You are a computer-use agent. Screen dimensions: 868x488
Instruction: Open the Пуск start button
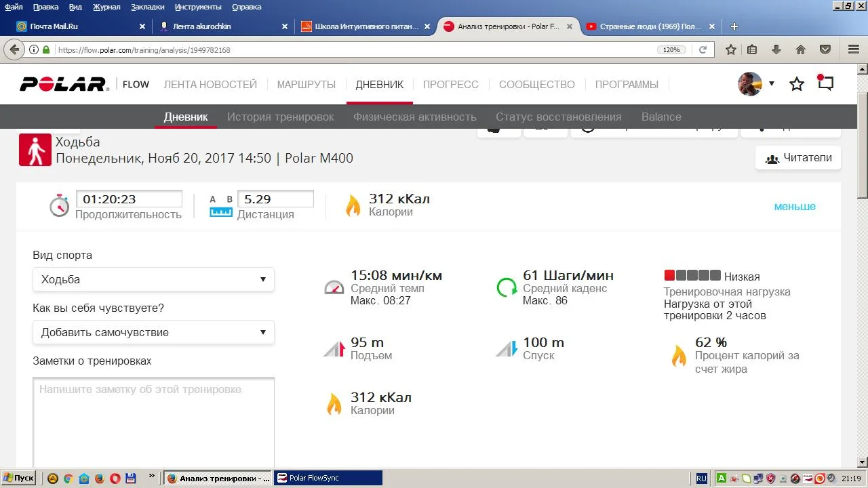coord(18,478)
